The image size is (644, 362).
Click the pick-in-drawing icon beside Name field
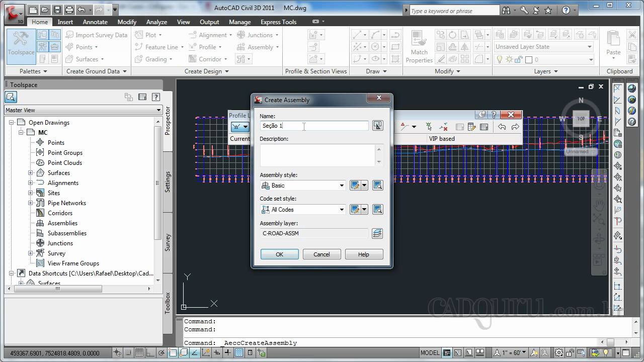(x=377, y=126)
